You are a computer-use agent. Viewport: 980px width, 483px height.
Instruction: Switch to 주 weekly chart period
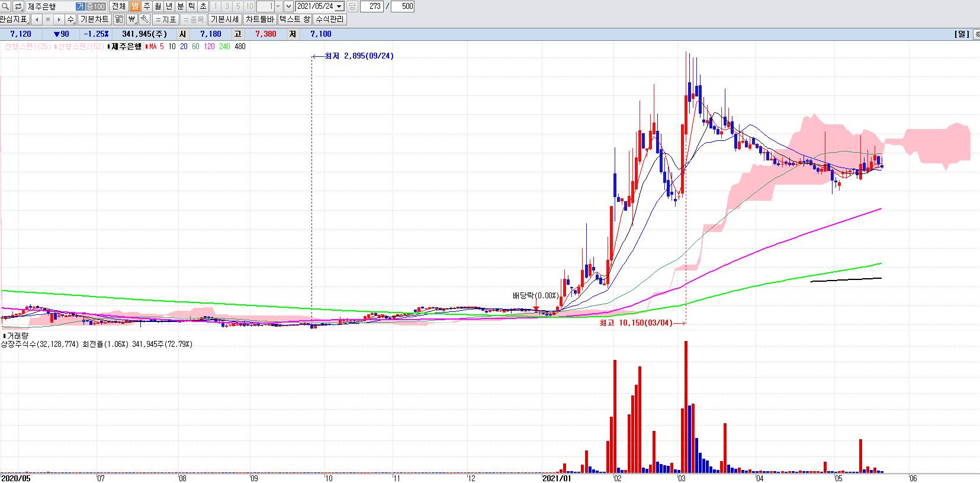pyautogui.click(x=146, y=7)
